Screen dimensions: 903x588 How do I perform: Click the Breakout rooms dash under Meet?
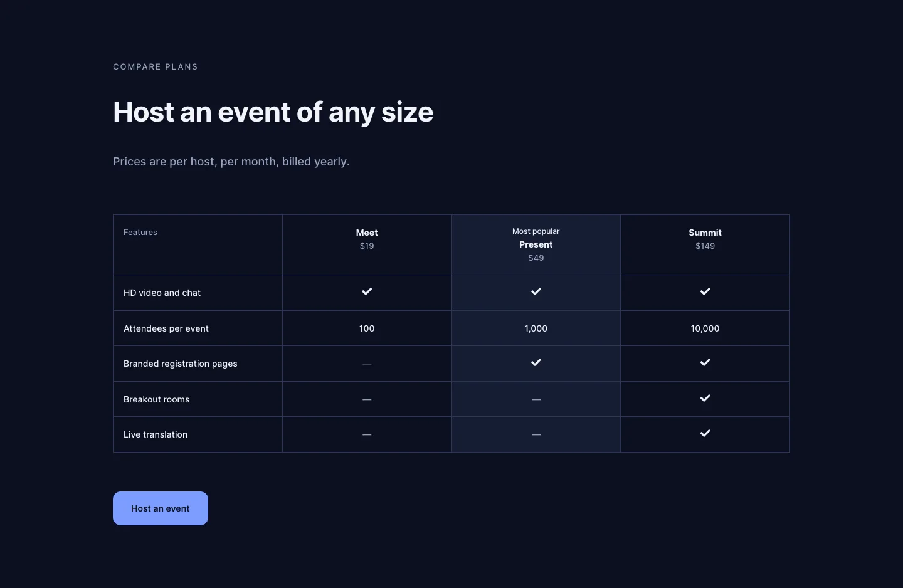(x=367, y=399)
